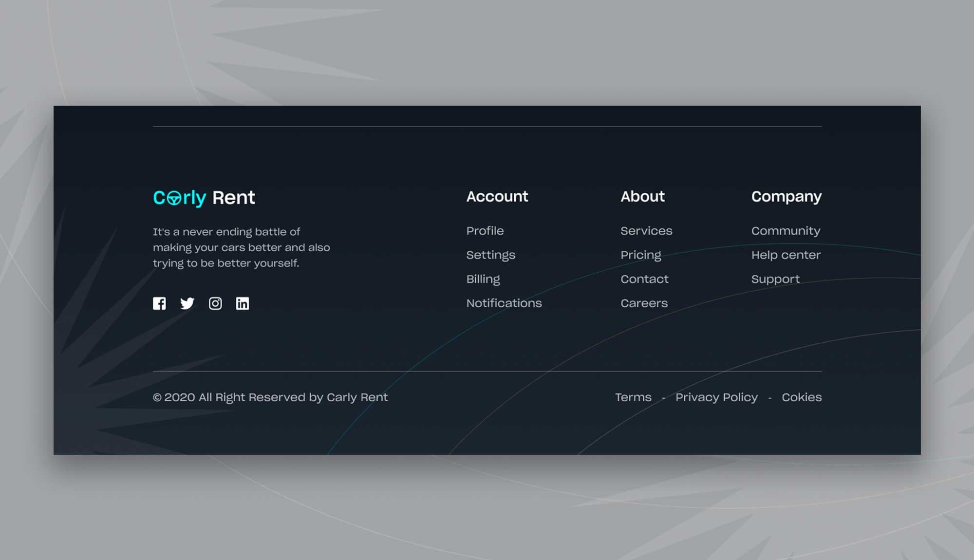This screenshot has width=974, height=560.
Task: Click the Company column heading
Action: [786, 196]
